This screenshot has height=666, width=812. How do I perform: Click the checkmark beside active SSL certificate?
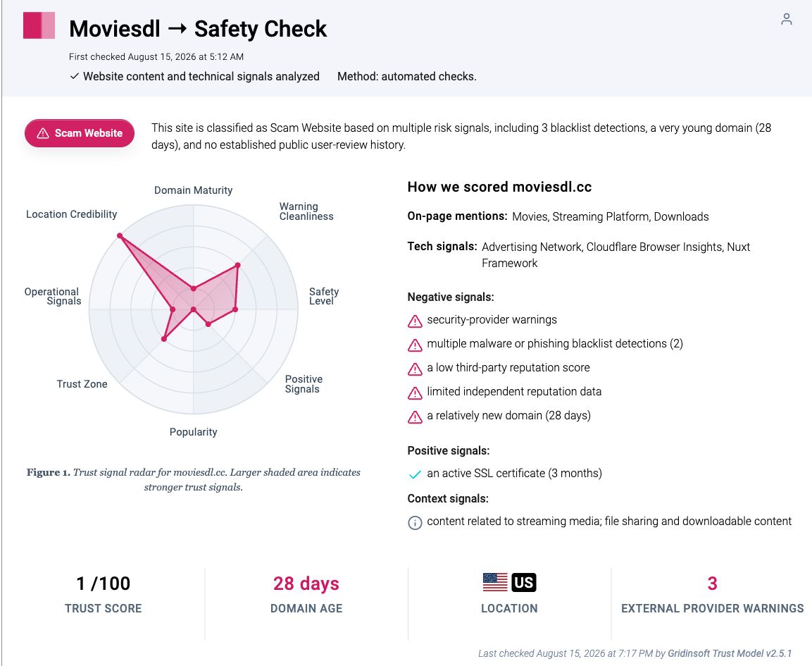click(x=415, y=474)
